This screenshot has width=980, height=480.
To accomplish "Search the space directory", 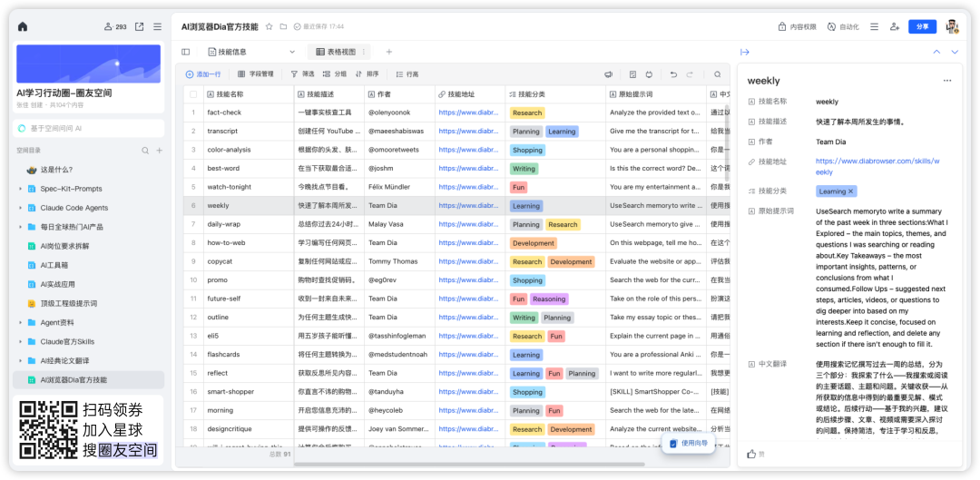I will coord(145,151).
